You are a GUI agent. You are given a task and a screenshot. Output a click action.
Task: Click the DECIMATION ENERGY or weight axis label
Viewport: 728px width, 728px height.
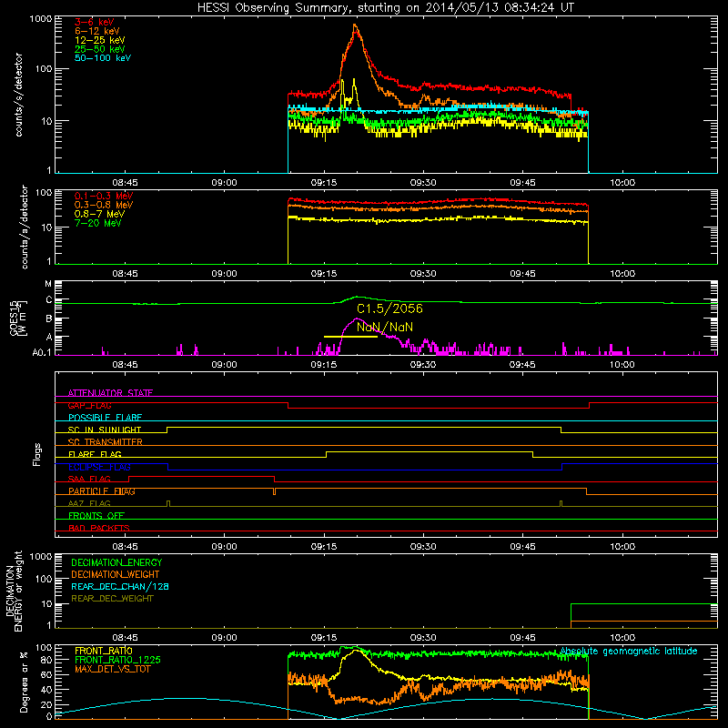click(15, 591)
